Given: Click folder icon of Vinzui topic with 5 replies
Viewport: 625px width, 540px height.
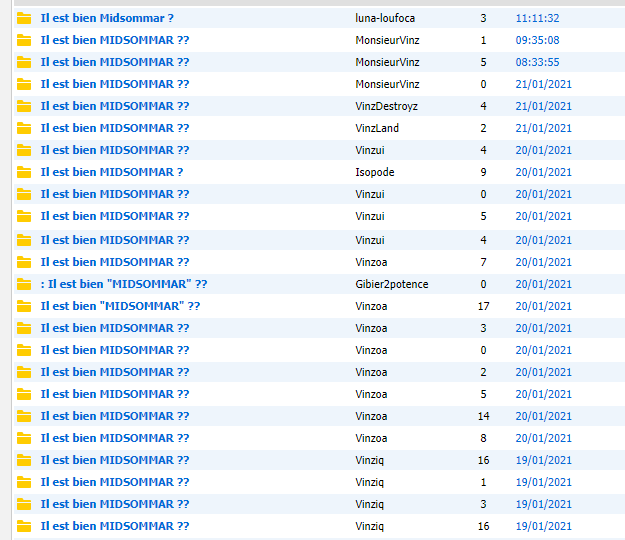Looking at the screenshot, I should coord(24,216).
